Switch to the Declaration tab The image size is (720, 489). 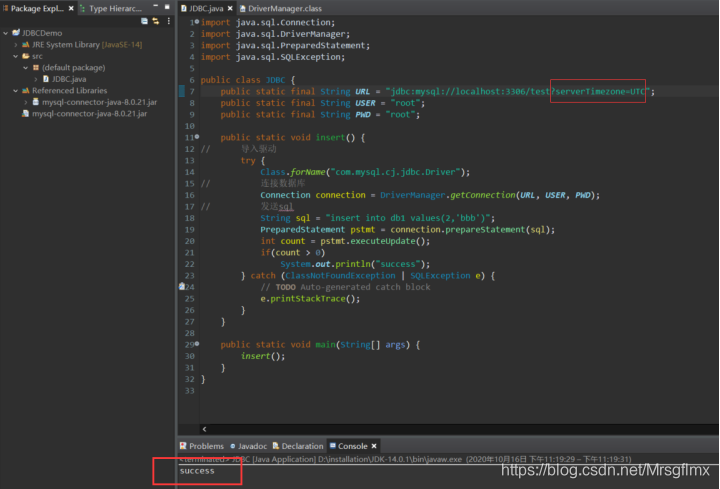[302, 446]
